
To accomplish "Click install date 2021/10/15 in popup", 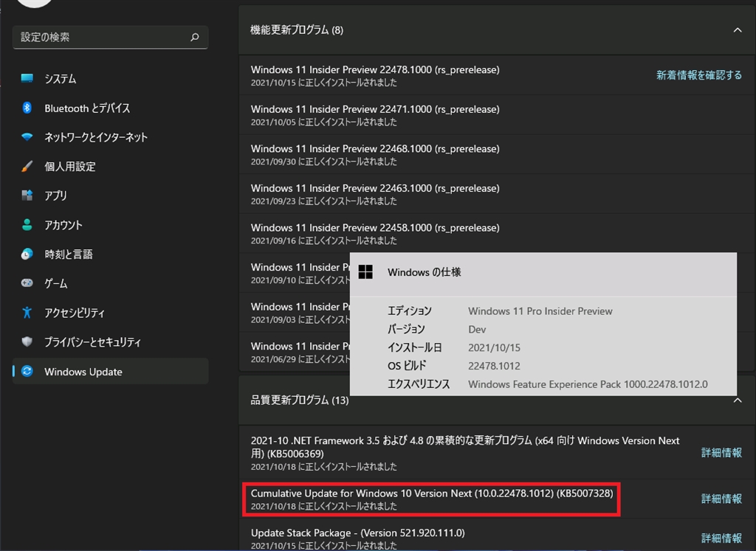I will click(x=494, y=347).
